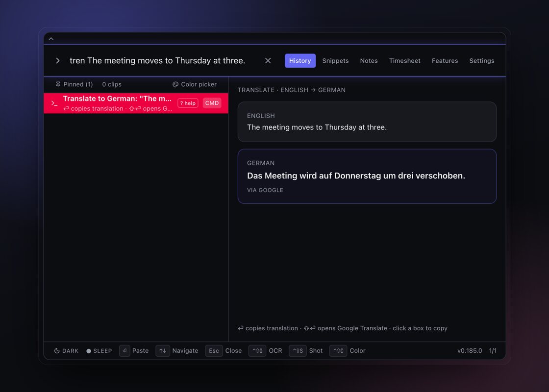
Task: Click the prompt chevron beside the search field
Action: click(x=58, y=61)
